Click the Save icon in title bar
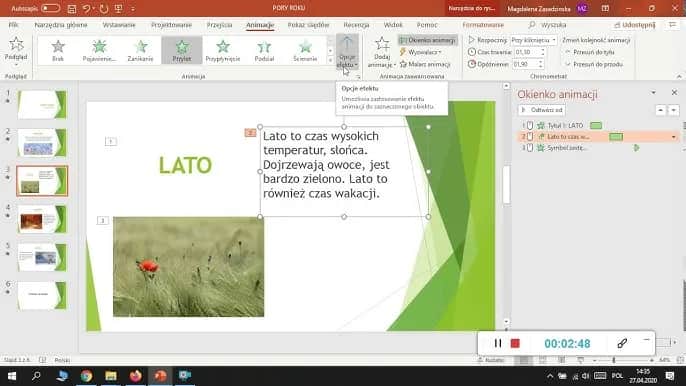The height and width of the screenshot is (386, 686). [x=72, y=9]
